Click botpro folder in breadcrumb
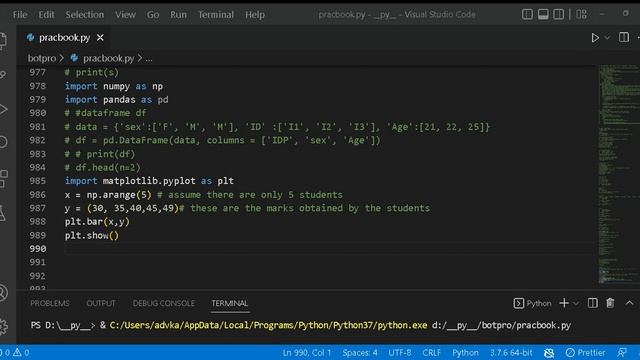Viewport: 640px width, 360px height. [x=42, y=58]
